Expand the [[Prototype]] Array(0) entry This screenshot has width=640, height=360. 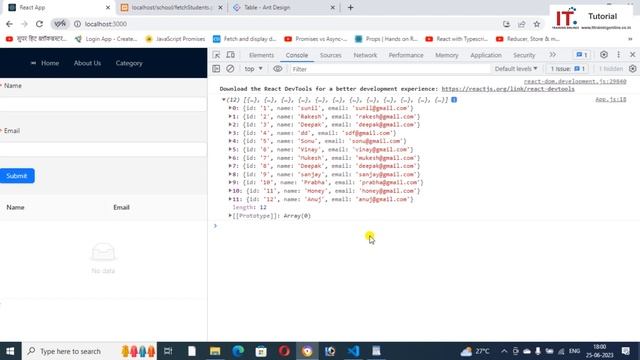(230, 216)
